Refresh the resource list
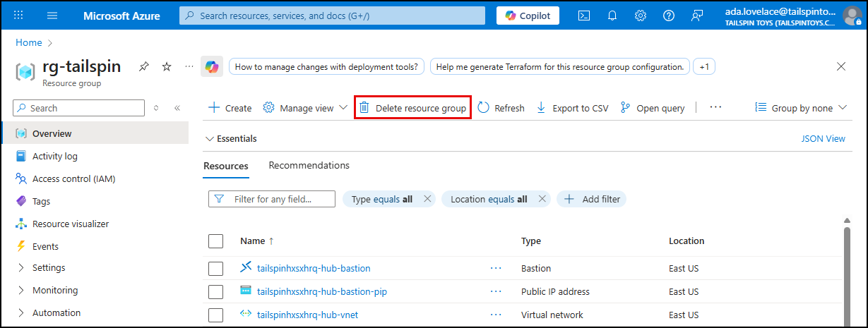This screenshot has width=868, height=328. (x=501, y=108)
